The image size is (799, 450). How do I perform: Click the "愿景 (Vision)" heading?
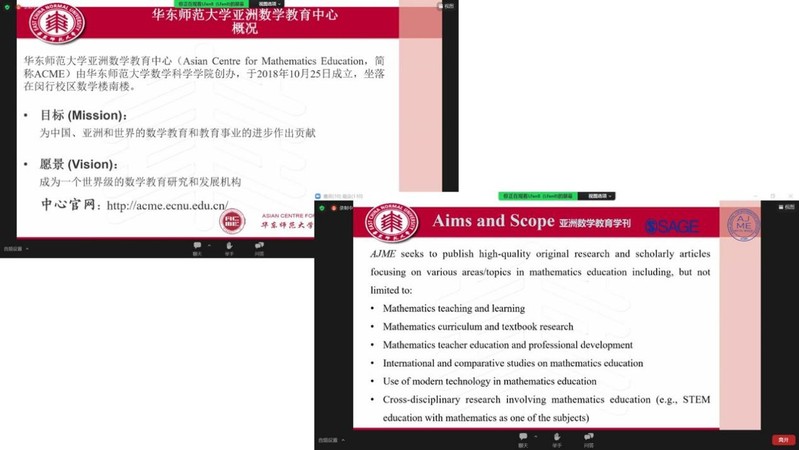coord(79,164)
